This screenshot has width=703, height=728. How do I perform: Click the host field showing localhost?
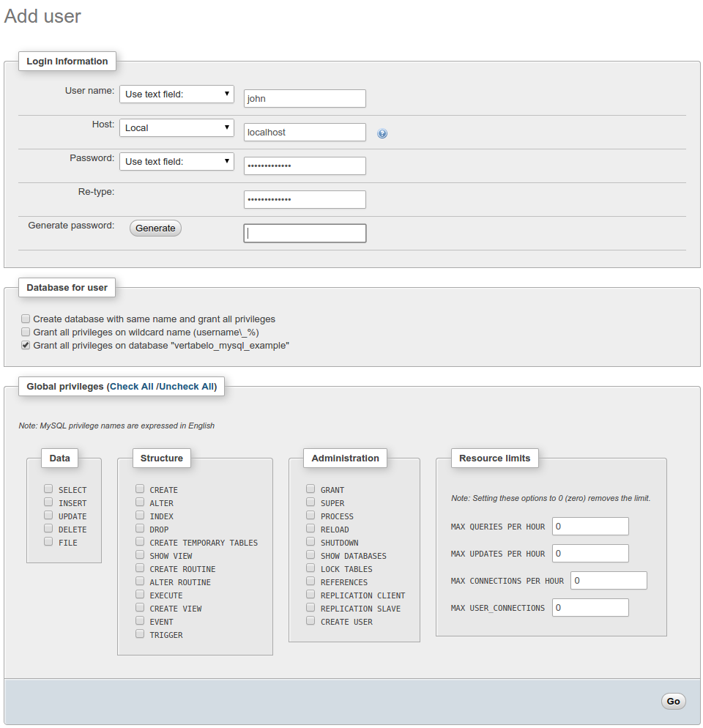click(x=305, y=133)
